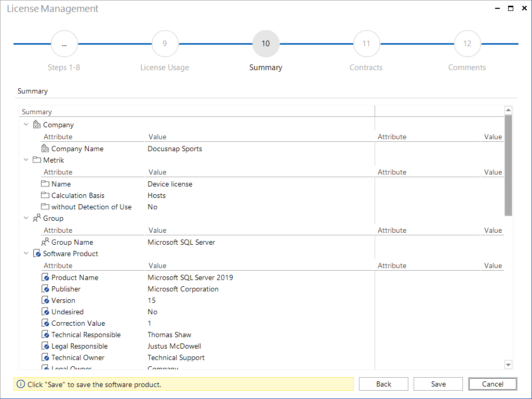
Task: Collapse the Metrik section
Action: (x=26, y=160)
